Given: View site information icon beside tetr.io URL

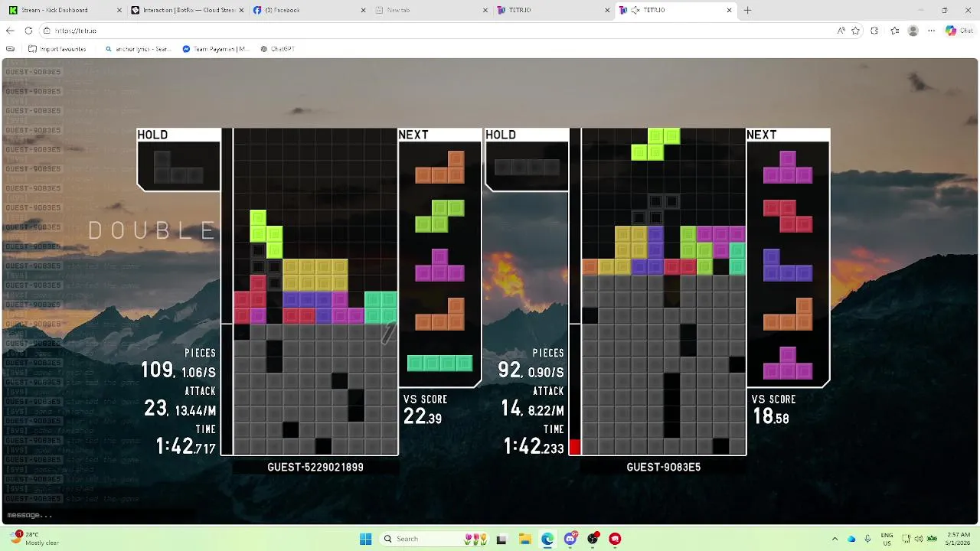Looking at the screenshot, I should (x=47, y=31).
